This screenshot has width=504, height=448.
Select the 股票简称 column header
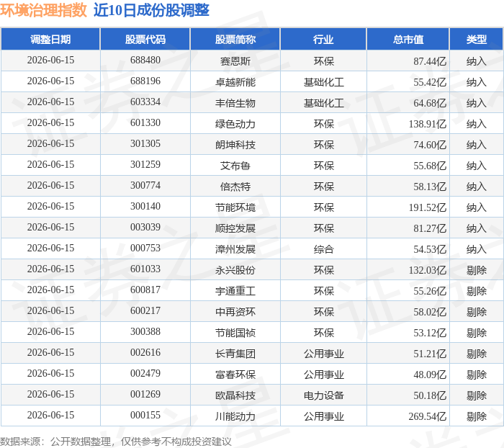[235, 39]
